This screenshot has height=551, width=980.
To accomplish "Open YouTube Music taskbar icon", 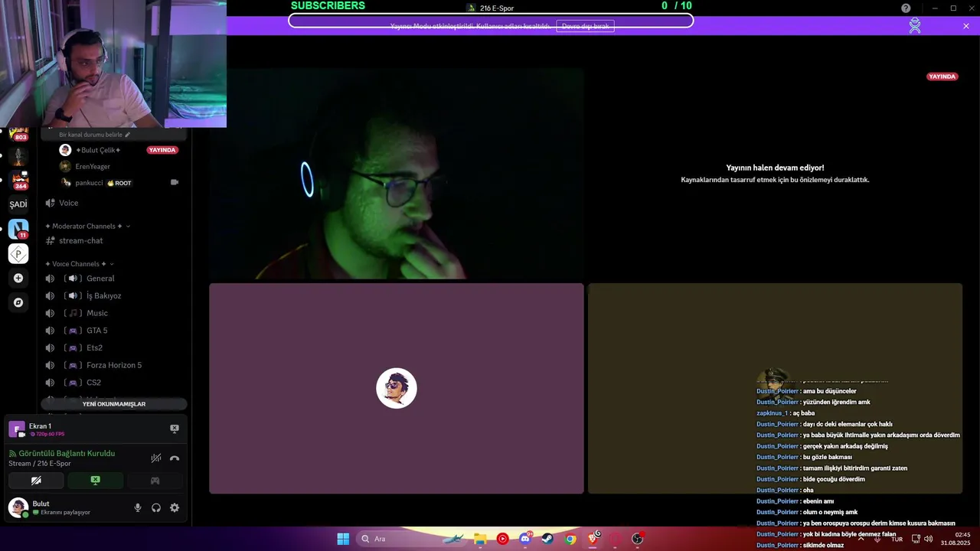I will tap(502, 539).
